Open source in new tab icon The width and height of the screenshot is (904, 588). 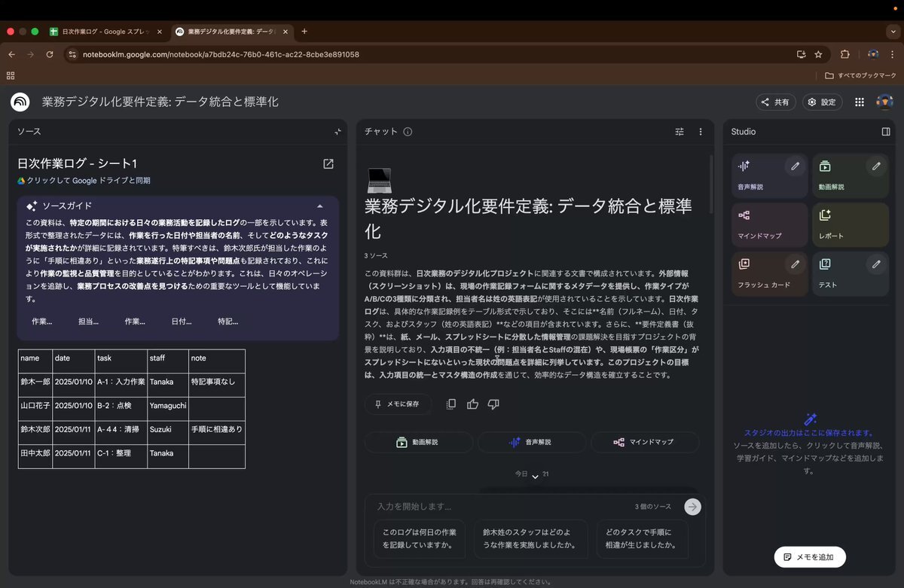click(x=328, y=164)
